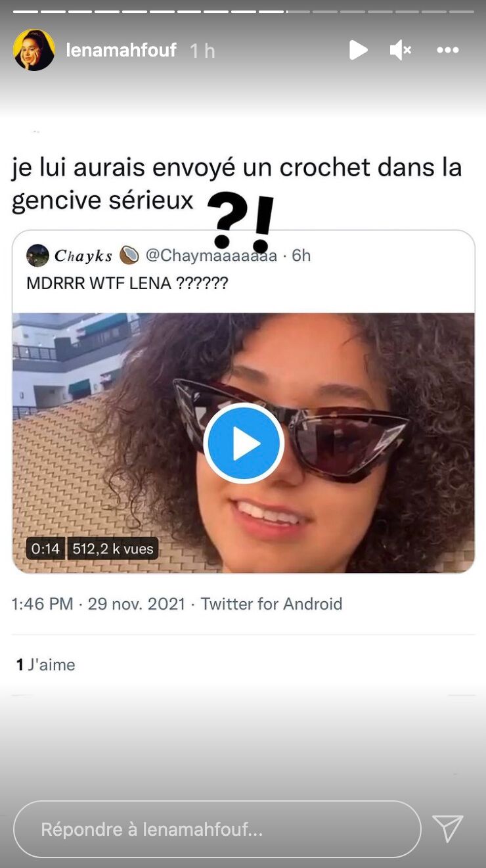Image resolution: width=486 pixels, height=868 pixels.
Task: Open the lenamahfouf profile picture
Action: (x=34, y=50)
